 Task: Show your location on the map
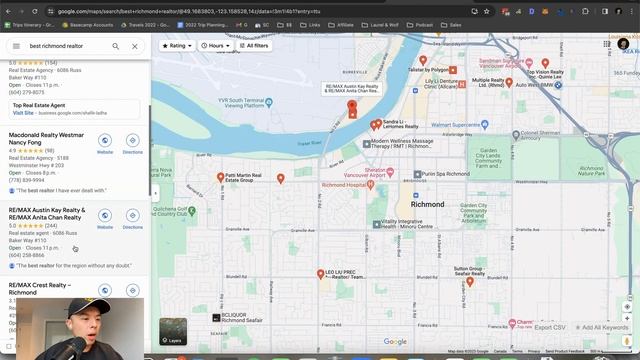[627, 307]
